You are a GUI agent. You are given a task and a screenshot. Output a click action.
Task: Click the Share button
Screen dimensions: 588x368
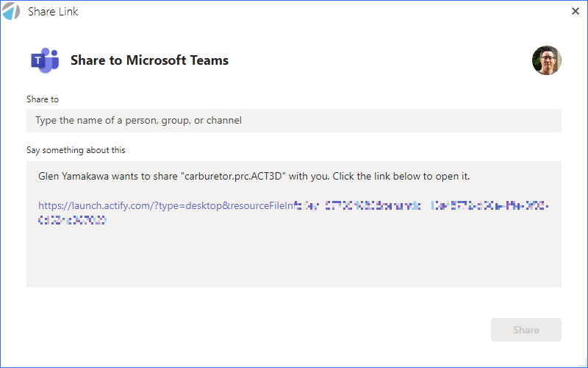click(x=526, y=330)
